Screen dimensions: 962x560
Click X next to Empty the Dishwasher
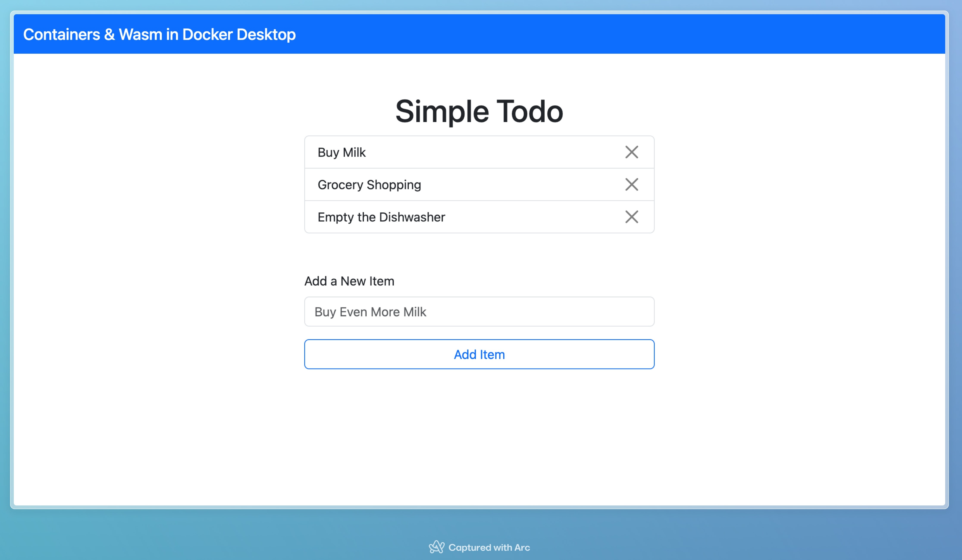pos(631,217)
